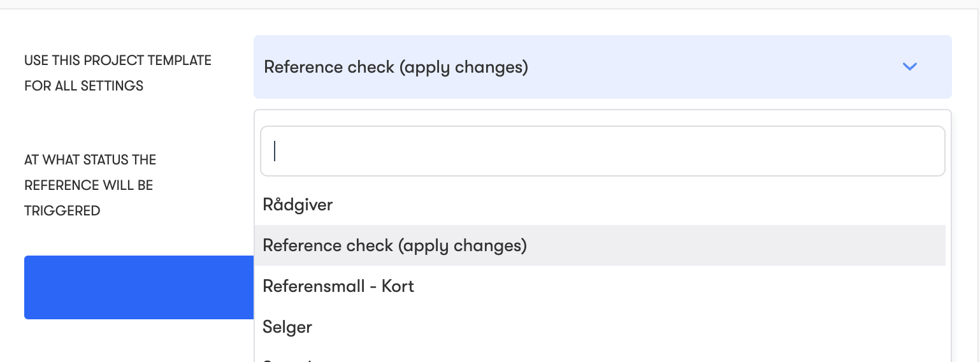The width and height of the screenshot is (980, 362).
Task: Click the selected template text in dropdown header
Action: click(x=396, y=67)
